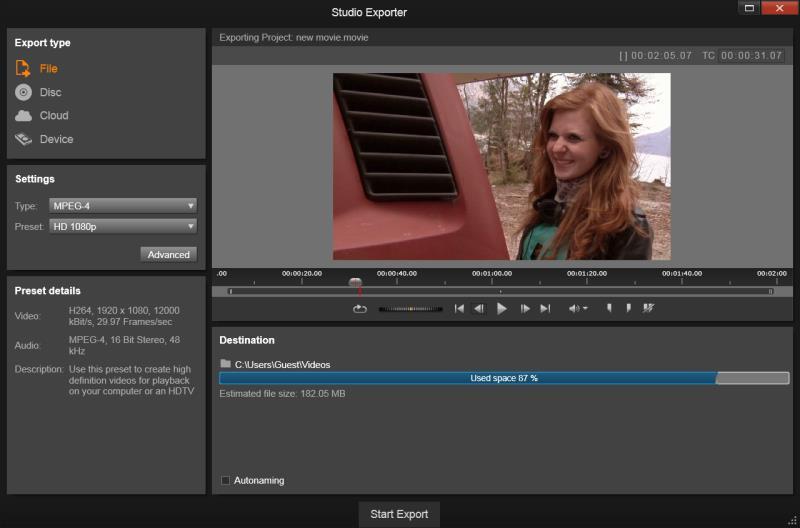Click the Advanced button

168,255
